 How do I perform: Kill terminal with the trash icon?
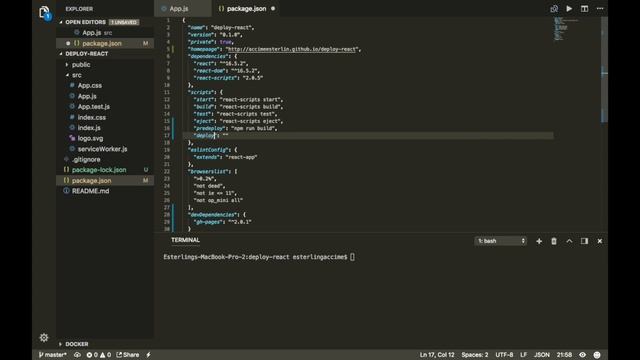click(554, 241)
